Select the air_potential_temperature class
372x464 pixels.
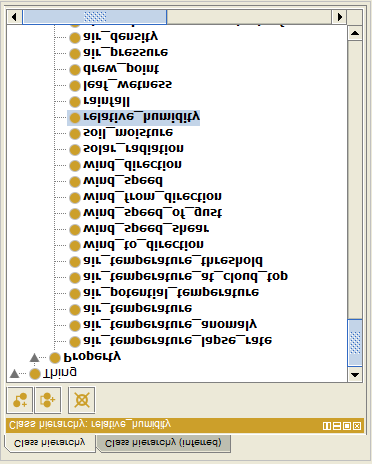[164, 293]
